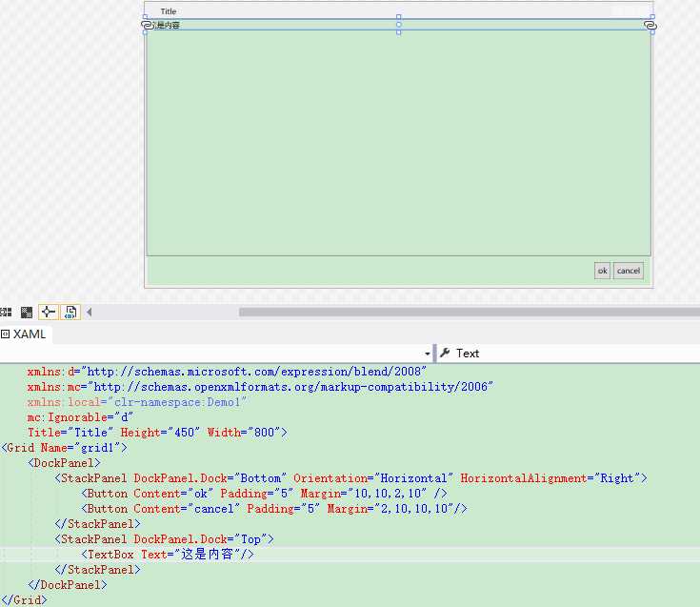The image size is (700, 607).
Task: Click the top-center resize handle of TextBox
Action: 399,17
